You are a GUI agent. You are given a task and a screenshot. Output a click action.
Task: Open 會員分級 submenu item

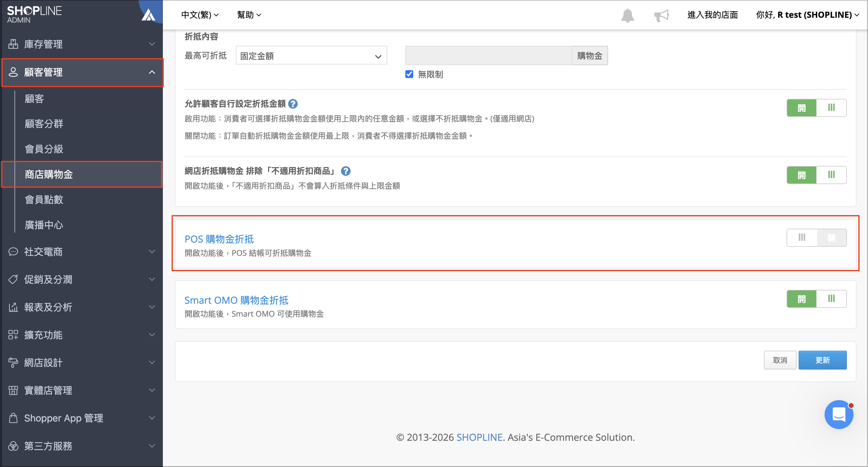coord(44,149)
